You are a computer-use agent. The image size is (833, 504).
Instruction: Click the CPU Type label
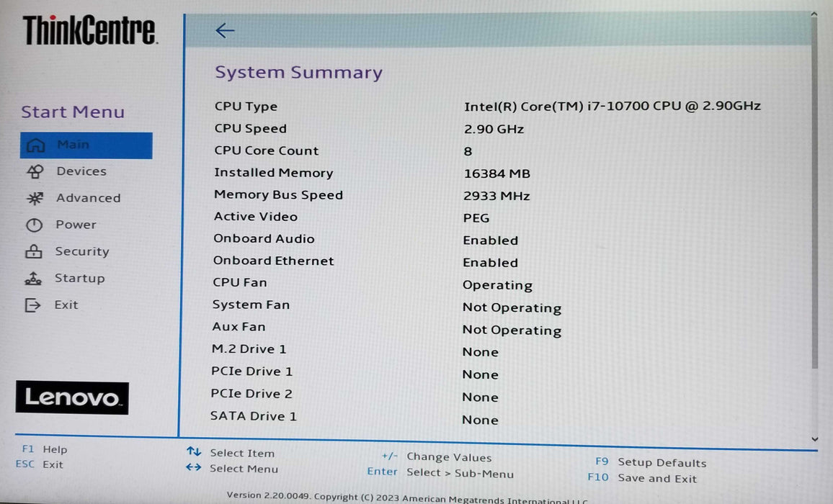(x=246, y=107)
